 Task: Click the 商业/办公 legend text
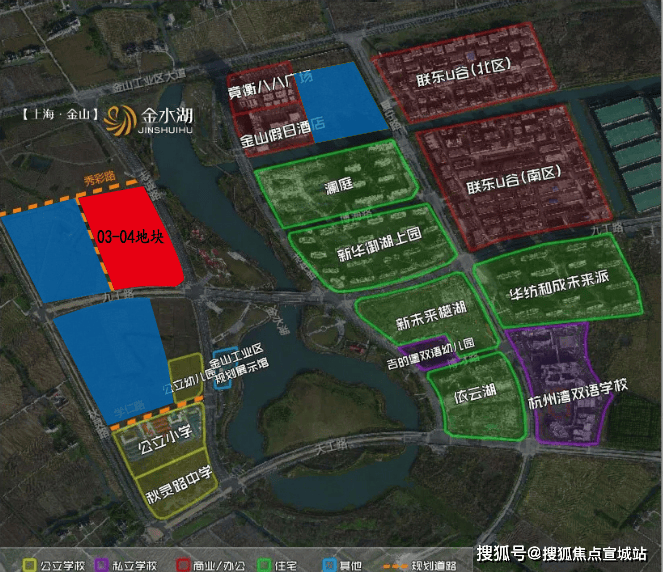click(219, 566)
